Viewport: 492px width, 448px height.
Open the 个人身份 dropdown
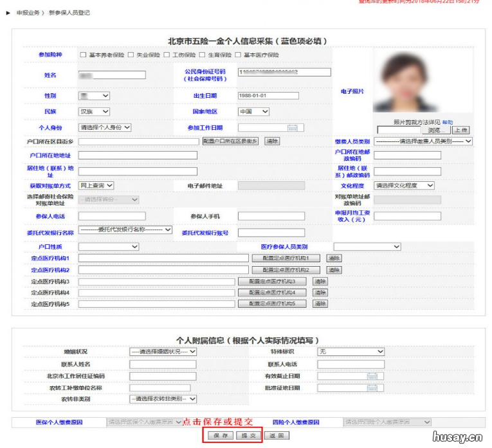105,128
